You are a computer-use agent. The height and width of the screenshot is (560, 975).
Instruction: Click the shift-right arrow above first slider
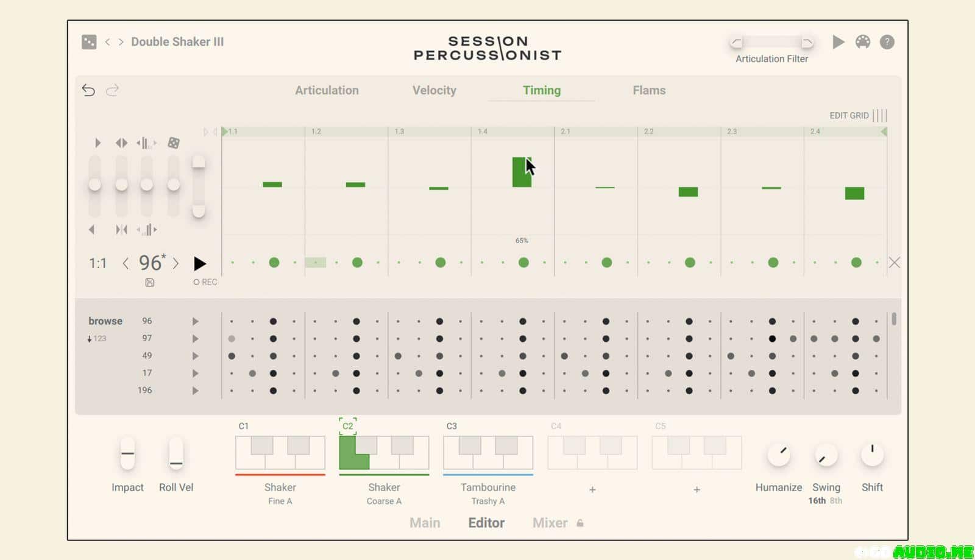pos(97,143)
